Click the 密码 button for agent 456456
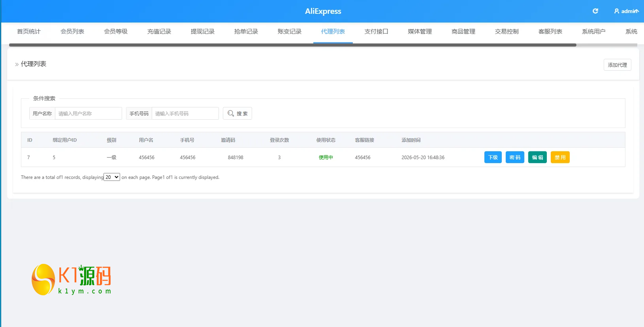Viewport: 644px width, 327px height. (x=515, y=157)
